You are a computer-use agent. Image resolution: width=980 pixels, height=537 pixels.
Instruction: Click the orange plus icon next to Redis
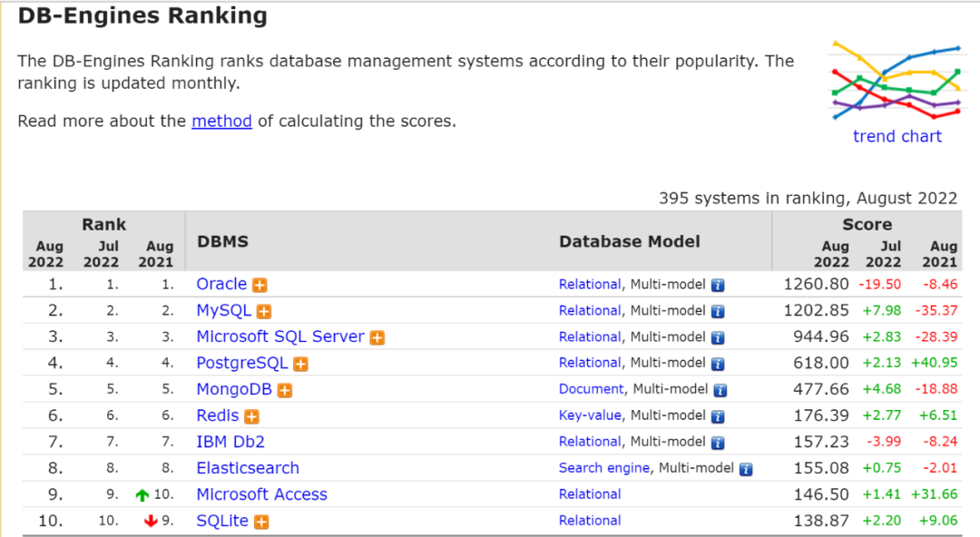(252, 416)
